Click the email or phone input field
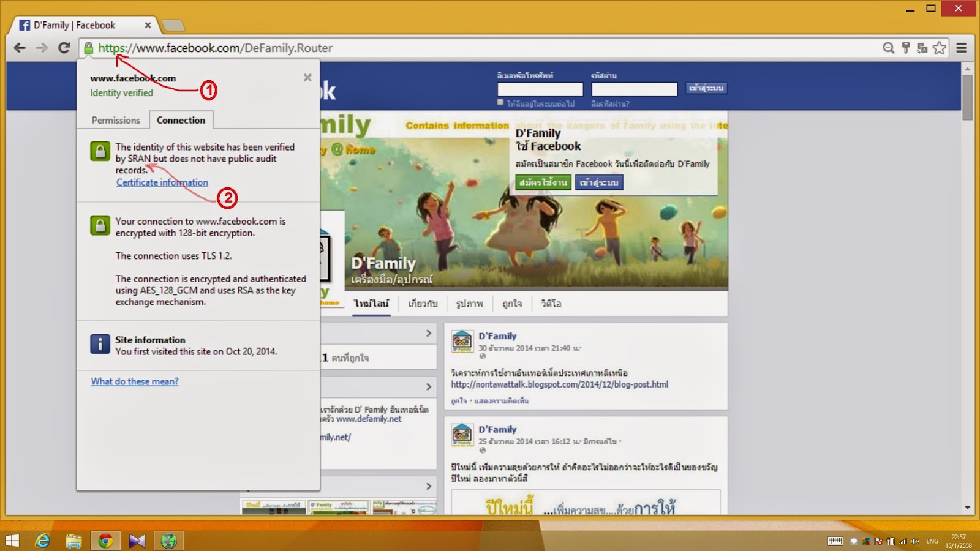 [540, 89]
